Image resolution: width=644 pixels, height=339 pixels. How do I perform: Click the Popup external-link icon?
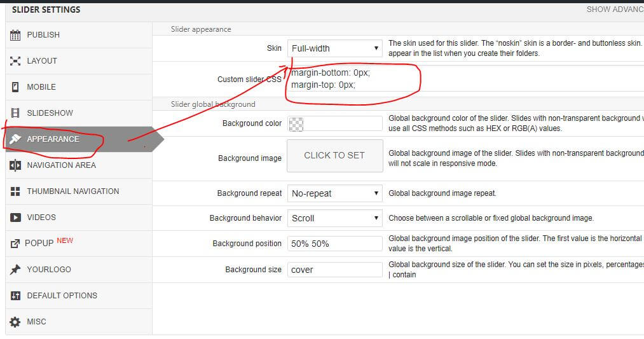point(16,244)
